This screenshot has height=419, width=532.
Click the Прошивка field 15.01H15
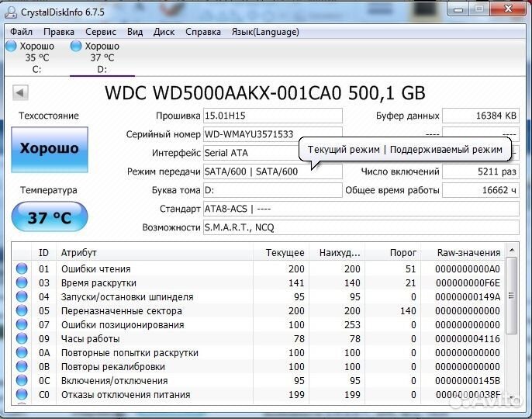pyautogui.click(x=272, y=116)
